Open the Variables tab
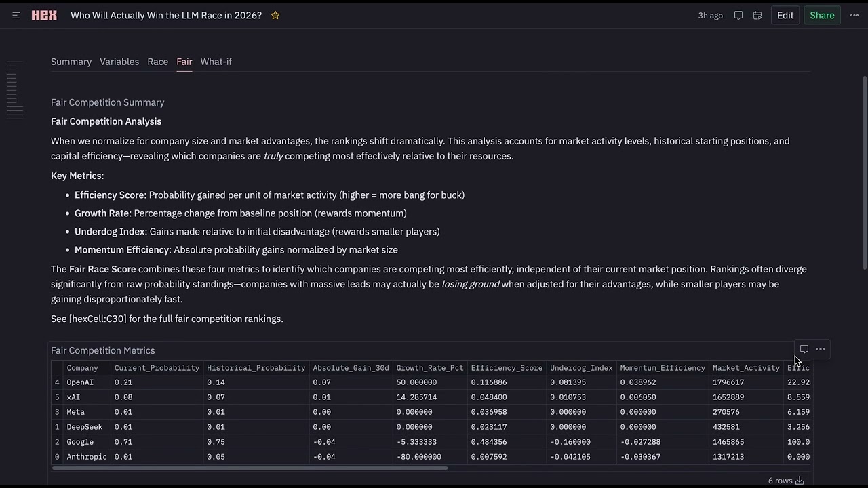The image size is (868, 488). (119, 62)
